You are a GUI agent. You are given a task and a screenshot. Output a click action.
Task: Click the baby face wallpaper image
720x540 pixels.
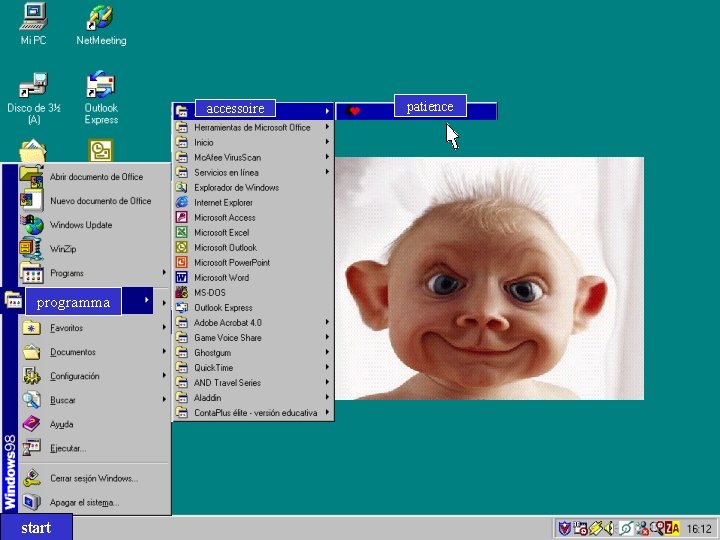489,278
